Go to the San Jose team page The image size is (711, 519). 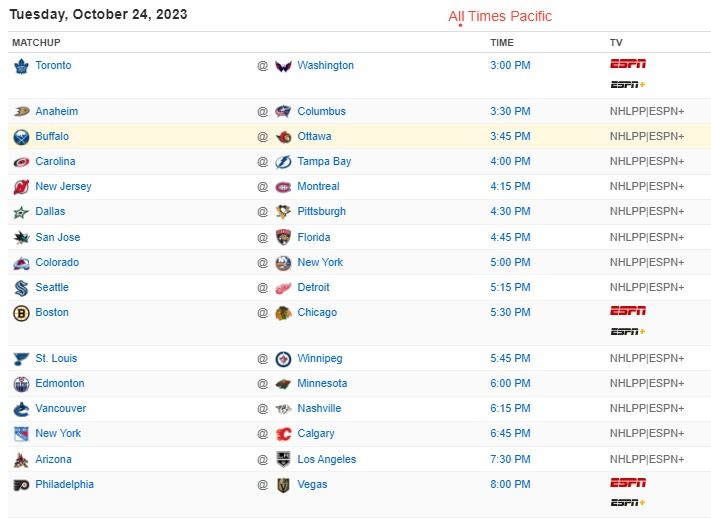tap(57, 238)
